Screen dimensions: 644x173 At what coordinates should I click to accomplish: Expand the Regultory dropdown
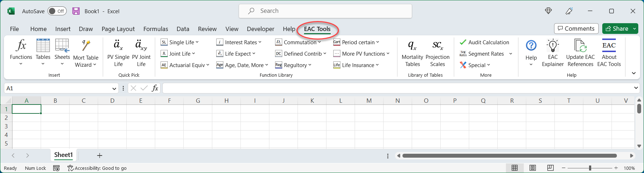[x=293, y=65]
